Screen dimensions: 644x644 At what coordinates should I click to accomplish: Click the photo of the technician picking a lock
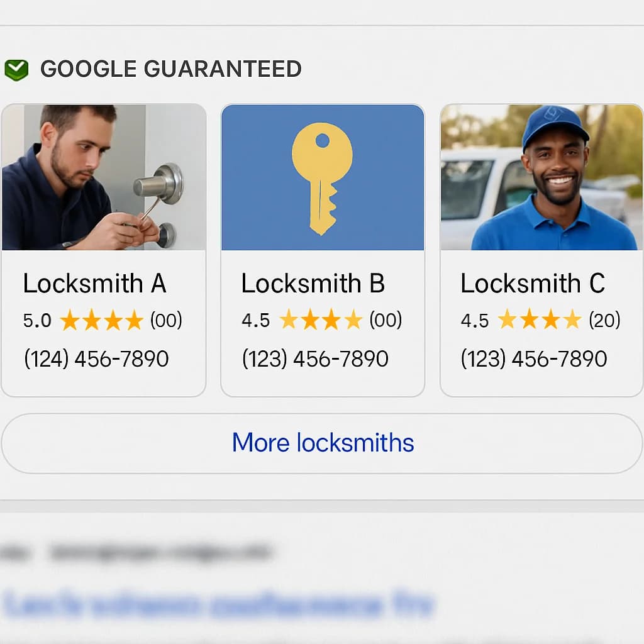click(x=103, y=176)
